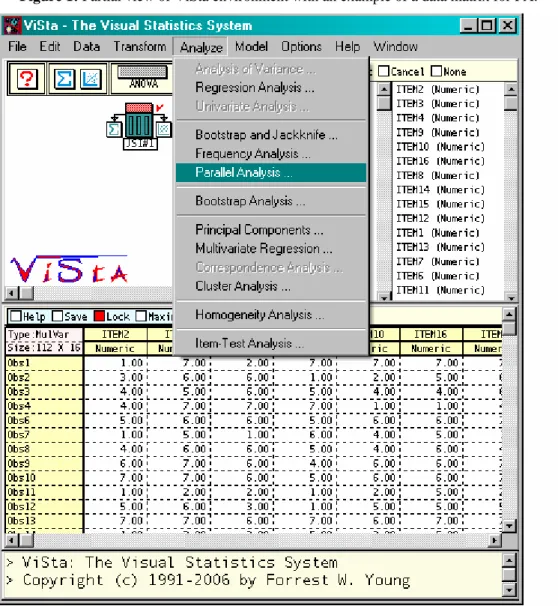Viewport: 558px width, 606px height.
Task: Choose Bootstrap Analysis menu item
Action: point(271,201)
